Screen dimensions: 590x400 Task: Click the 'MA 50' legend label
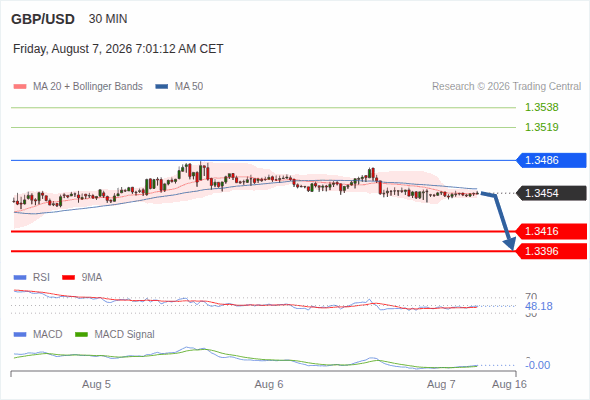point(189,87)
